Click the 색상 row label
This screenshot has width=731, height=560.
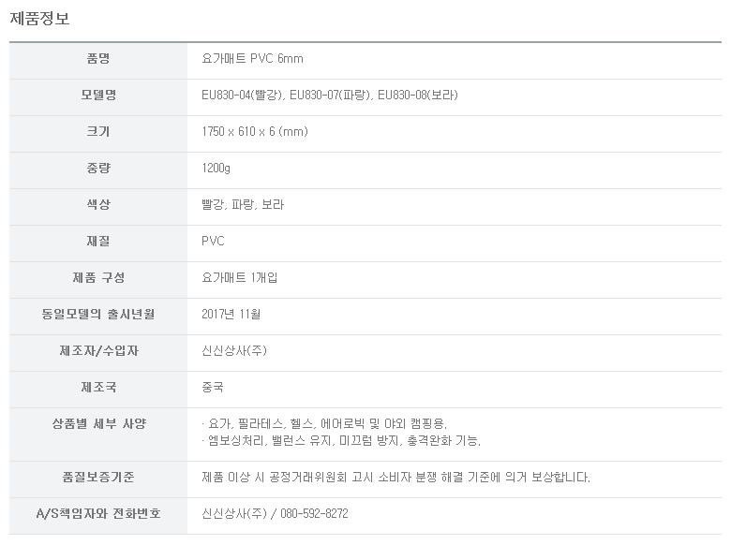tap(97, 205)
